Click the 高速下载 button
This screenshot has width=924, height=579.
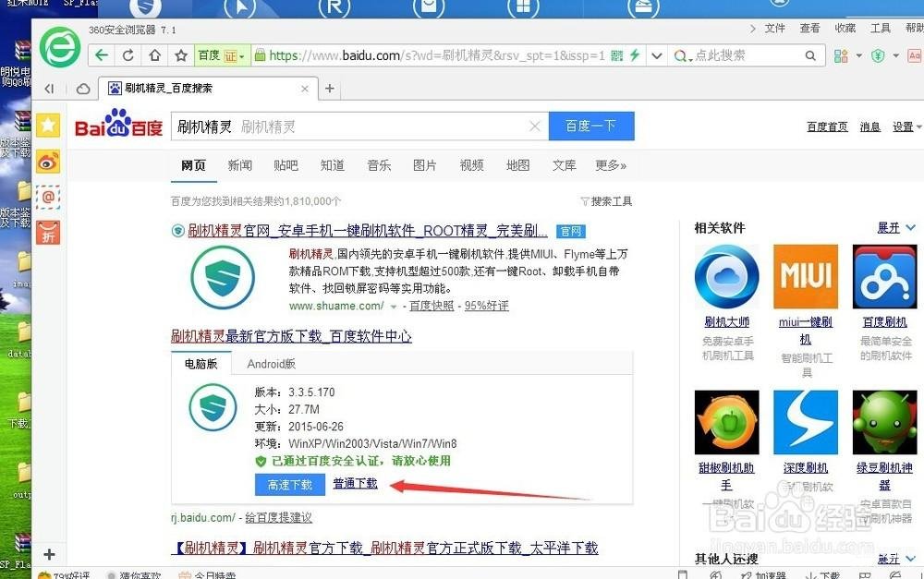point(290,485)
